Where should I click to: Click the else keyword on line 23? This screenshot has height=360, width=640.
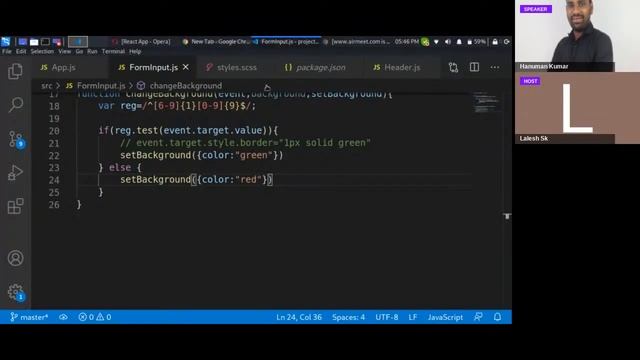click(x=120, y=167)
